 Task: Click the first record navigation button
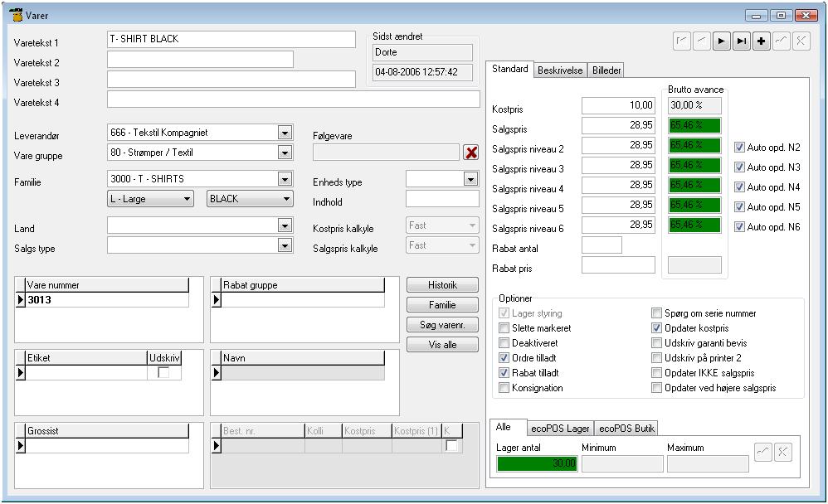[x=682, y=42]
